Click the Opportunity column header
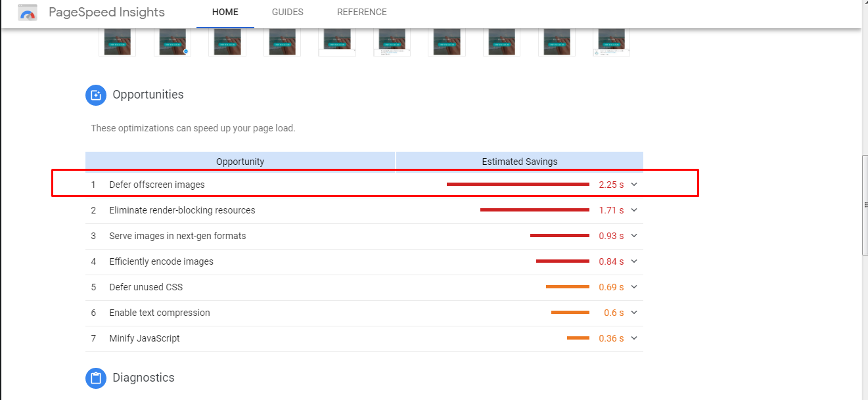The width and height of the screenshot is (868, 400). click(240, 161)
